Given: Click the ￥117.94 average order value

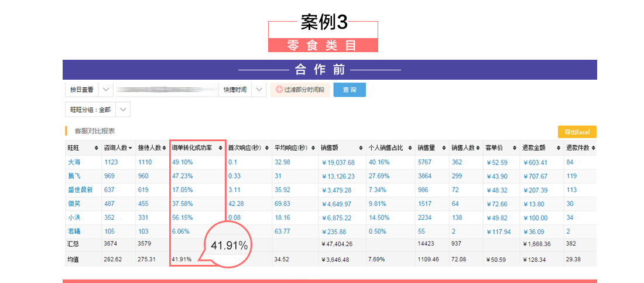Looking at the screenshot, I should click(x=499, y=232).
